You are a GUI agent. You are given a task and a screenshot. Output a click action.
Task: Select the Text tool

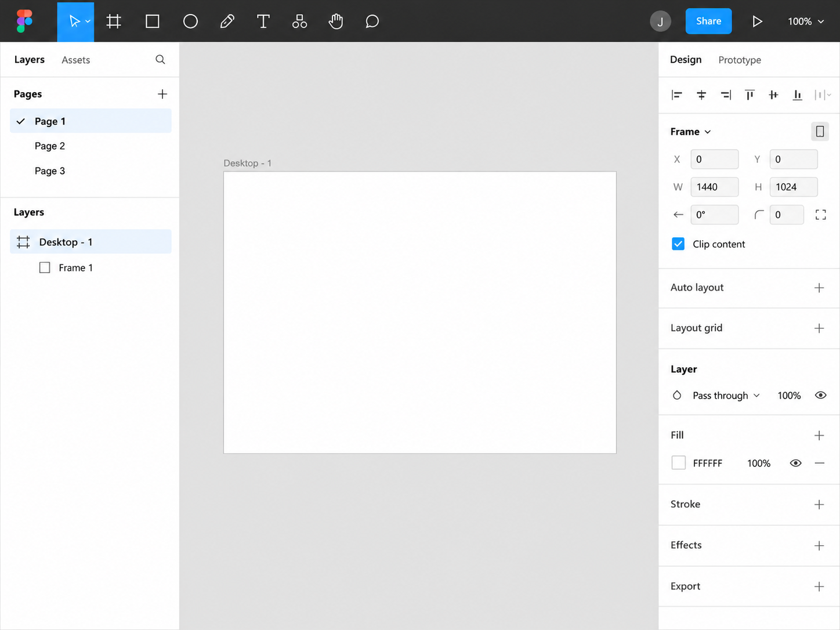point(263,21)
